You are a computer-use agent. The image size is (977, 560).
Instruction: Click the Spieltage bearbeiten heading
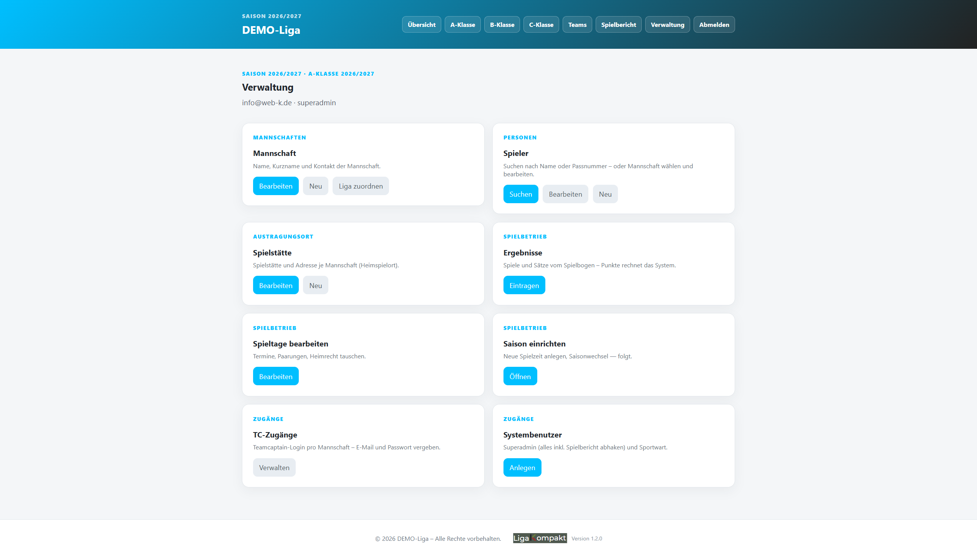click(x=290, y=344)
